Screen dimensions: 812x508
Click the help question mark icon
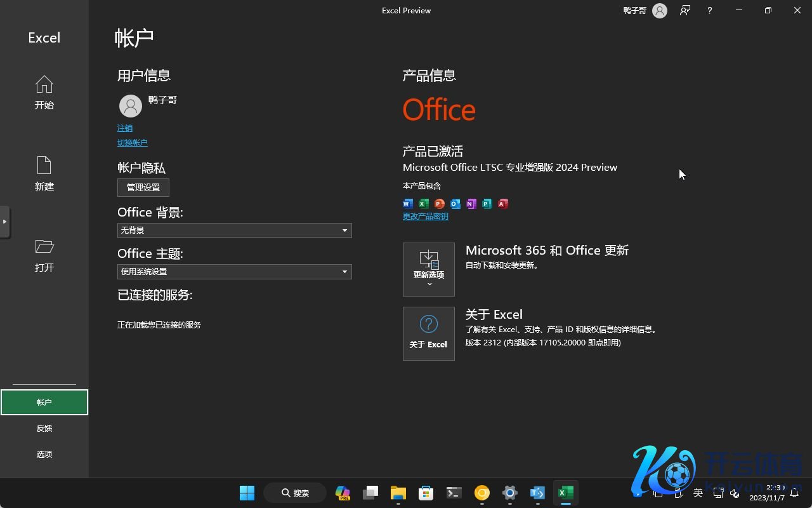click(x=710, y=10)
